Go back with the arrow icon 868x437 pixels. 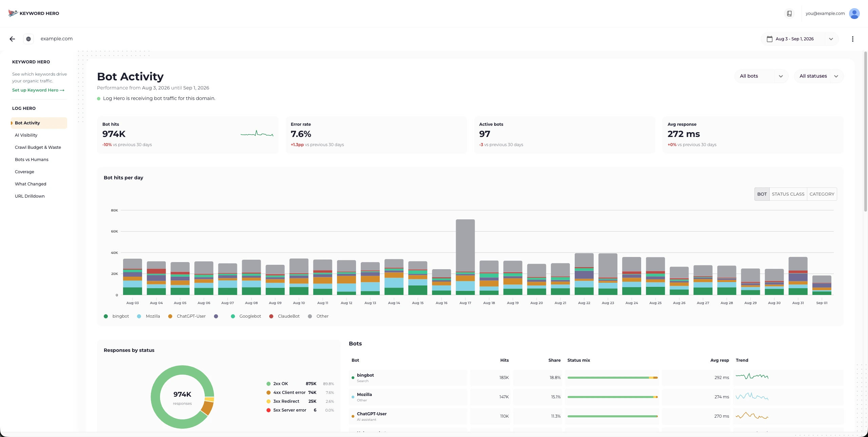tap(12, 39)
